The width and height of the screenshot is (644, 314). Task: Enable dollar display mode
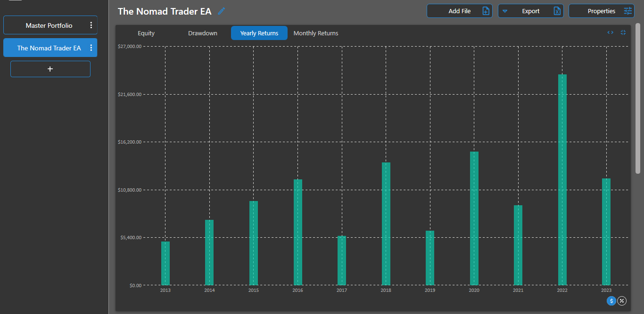click(611, 301)
